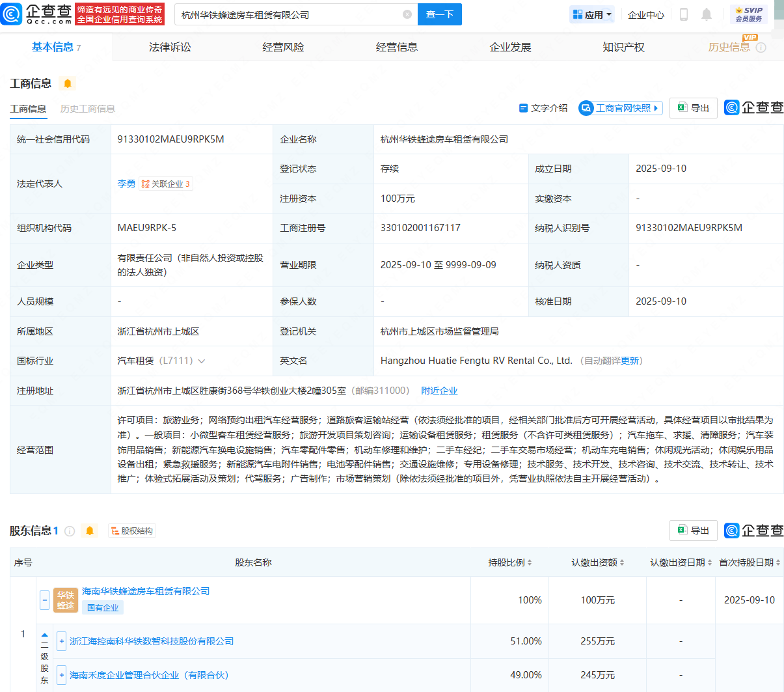Open notifications bell in header
Viewport: 784px width, 692px height.
point(707,14)
